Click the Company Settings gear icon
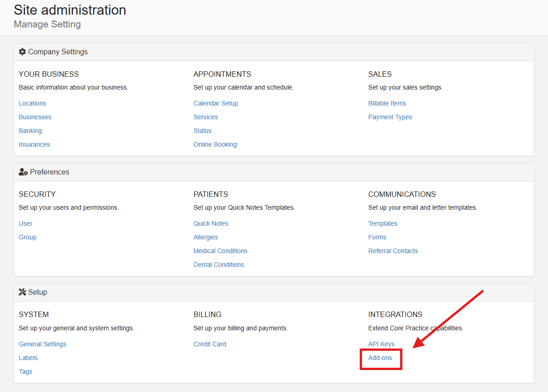 (22, 52)
